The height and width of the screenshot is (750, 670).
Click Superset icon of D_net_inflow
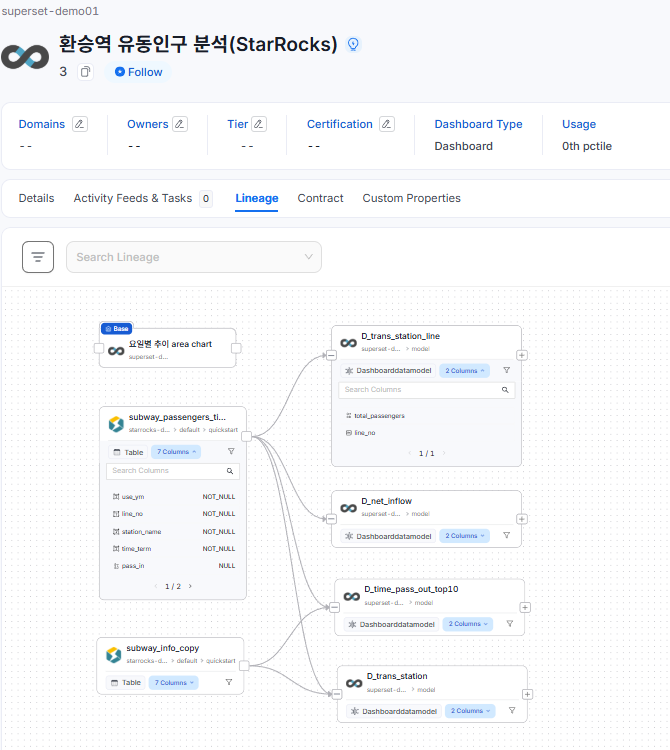coord(348,508)
